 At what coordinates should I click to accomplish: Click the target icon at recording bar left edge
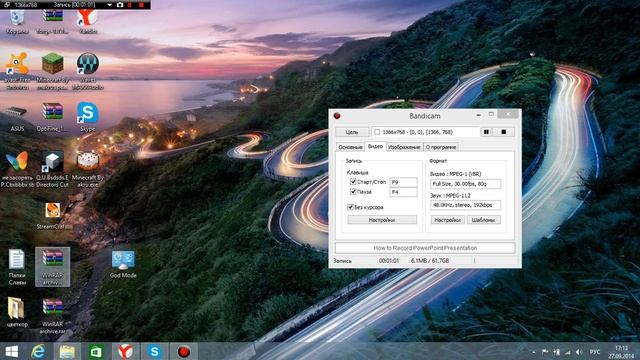(7, 5)
